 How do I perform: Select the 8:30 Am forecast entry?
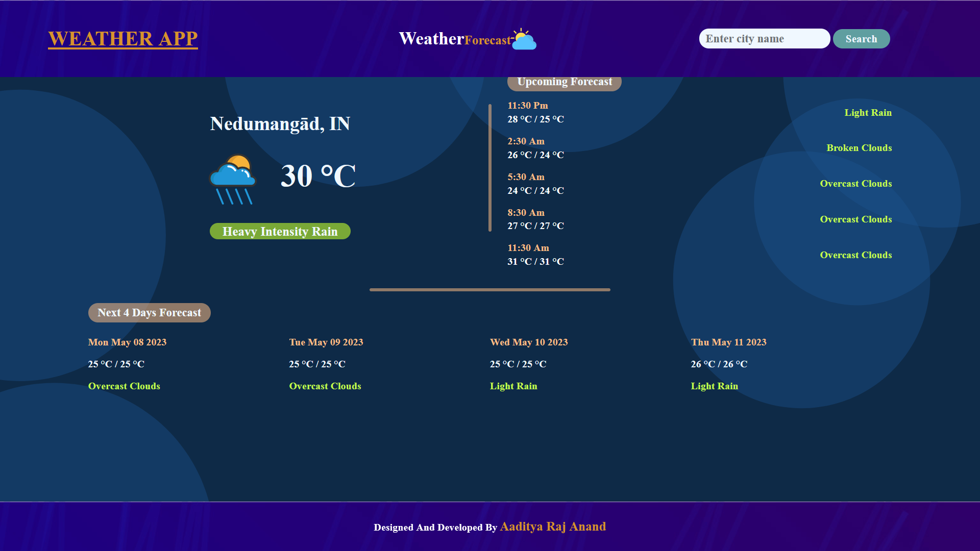[526, 212]
